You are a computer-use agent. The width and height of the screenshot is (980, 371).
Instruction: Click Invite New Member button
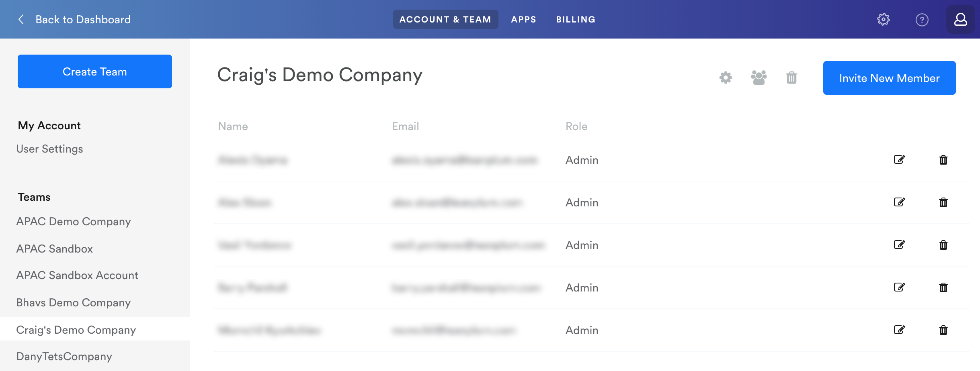(x=889, y=78)
